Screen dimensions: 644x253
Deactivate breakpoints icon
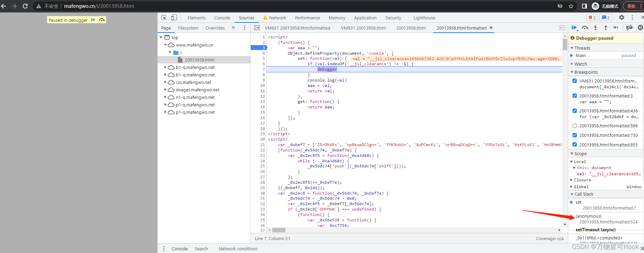630,28
